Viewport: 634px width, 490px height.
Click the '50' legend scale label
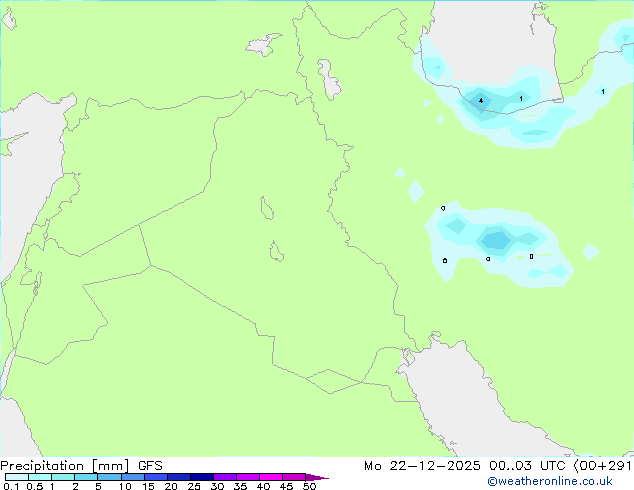[309, 486]
